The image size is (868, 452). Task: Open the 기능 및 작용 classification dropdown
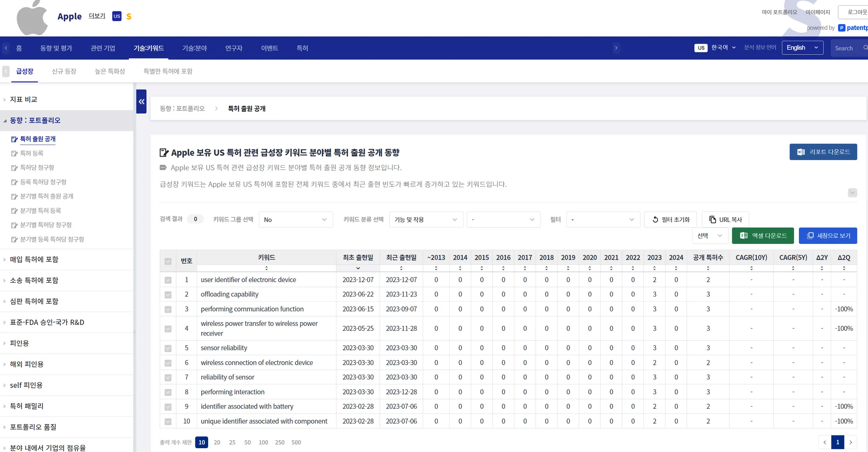coord(426,219)
